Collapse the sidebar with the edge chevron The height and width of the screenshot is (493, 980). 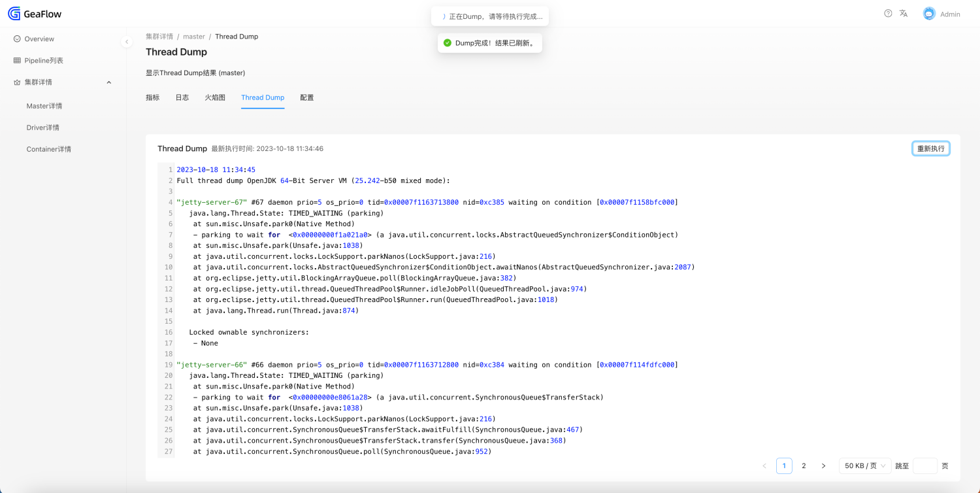click(127, 41)
